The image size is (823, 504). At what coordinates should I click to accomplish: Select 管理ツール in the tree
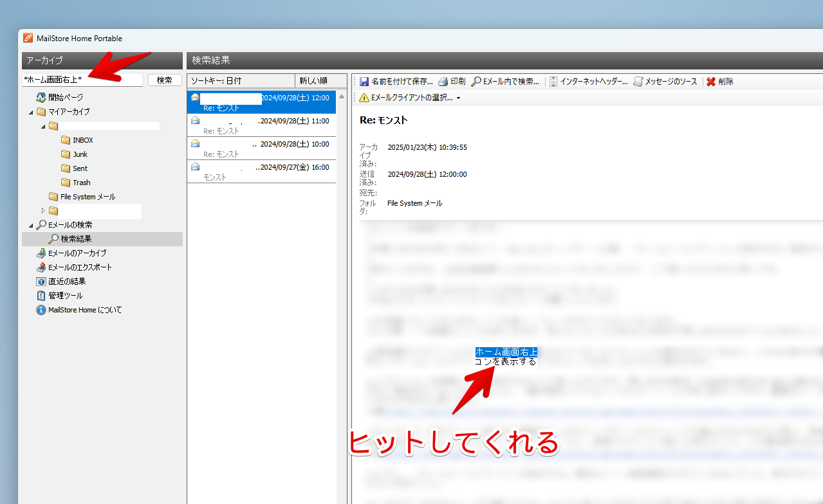pos(66,296)
